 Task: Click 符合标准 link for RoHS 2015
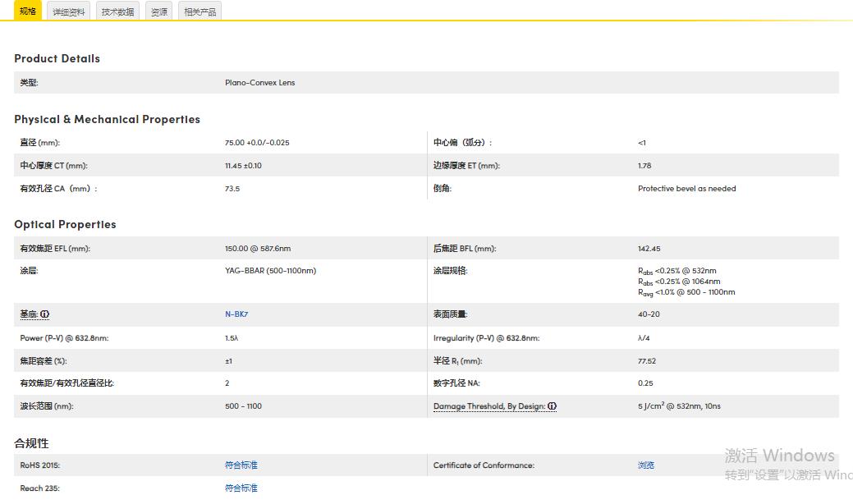coord(241,465)
